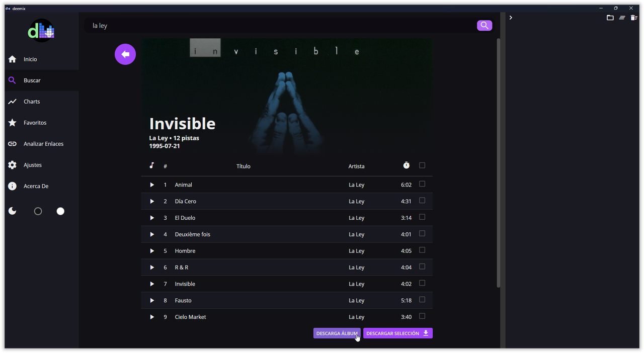Click the info icon beside Acerca De
Image resolution: width=644 pixels, height=353 pixels.
coord(13,186)
